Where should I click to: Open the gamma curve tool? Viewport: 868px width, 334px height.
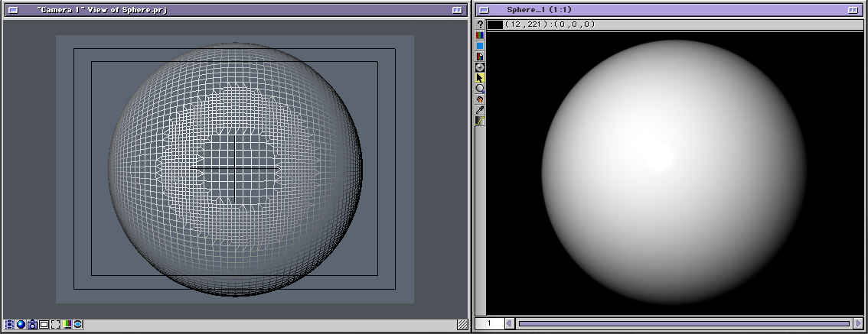point(480,121)
